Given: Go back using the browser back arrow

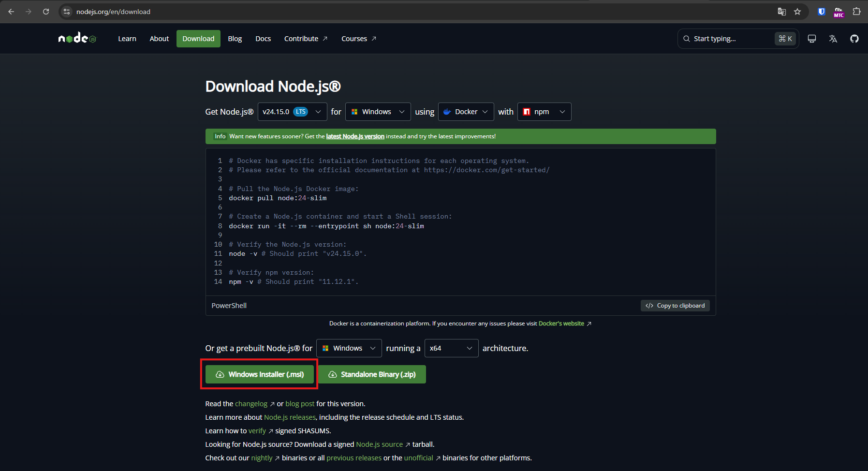Looking at the screenshot, I should pos(11,12).
